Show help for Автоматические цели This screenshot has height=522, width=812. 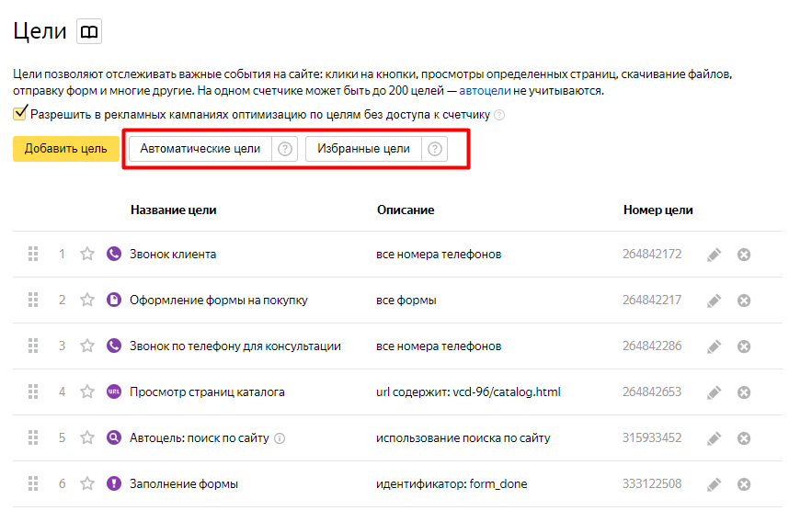point(285,149)
